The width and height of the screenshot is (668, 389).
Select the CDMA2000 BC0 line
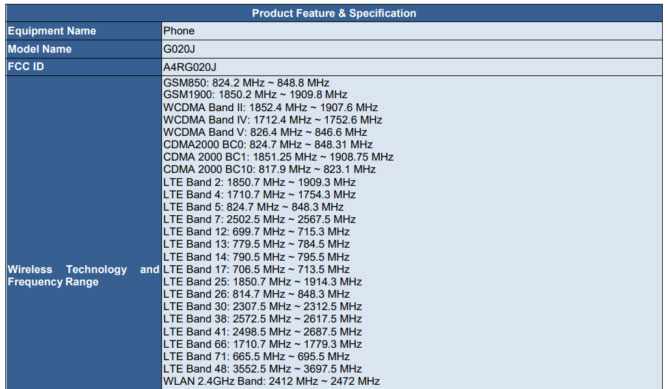click(x=268, y=144)
